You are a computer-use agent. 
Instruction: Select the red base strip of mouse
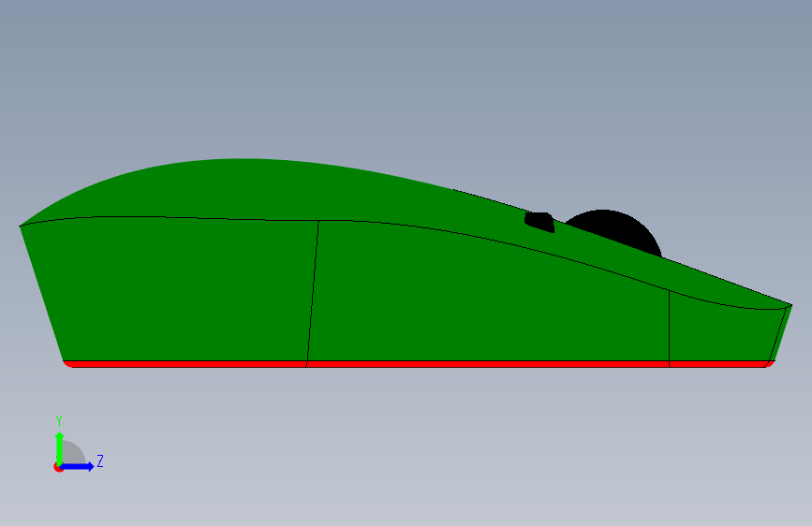point(419,364)
